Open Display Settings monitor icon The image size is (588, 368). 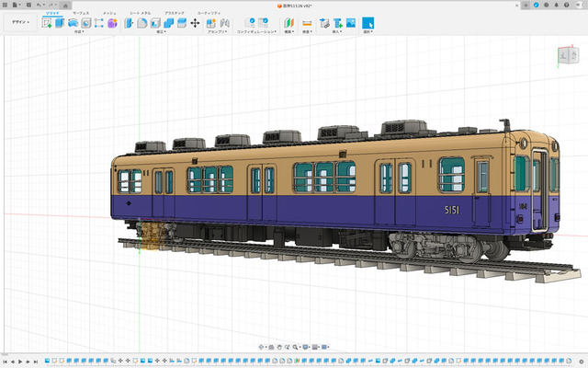click(306, 348)
